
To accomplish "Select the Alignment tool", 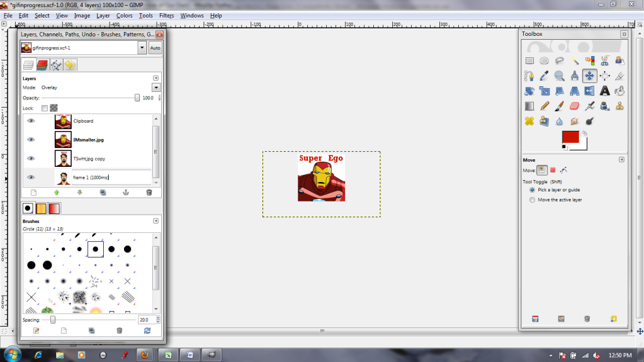I will pos(604,76).
